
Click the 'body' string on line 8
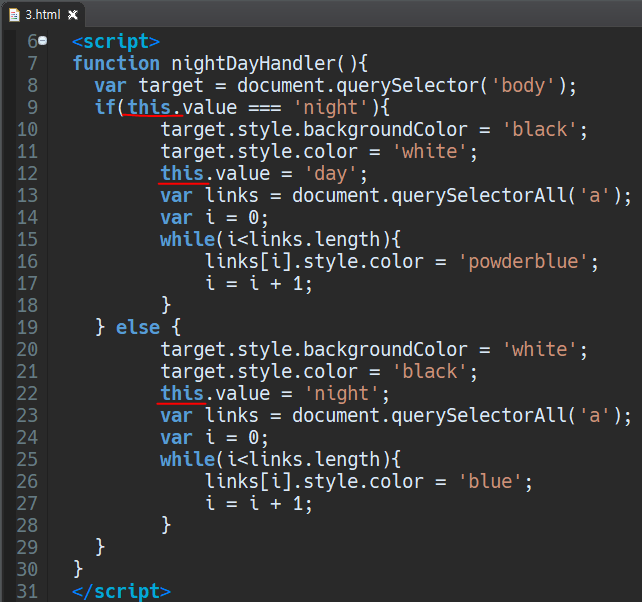click(x=523, y=86)
